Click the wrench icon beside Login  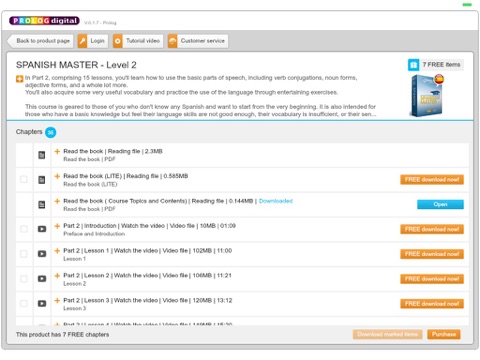pyautogui.click(x=82, y=41)
